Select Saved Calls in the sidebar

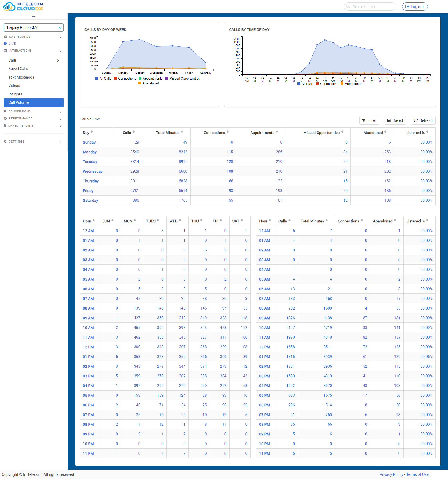(x=18, y=69)
